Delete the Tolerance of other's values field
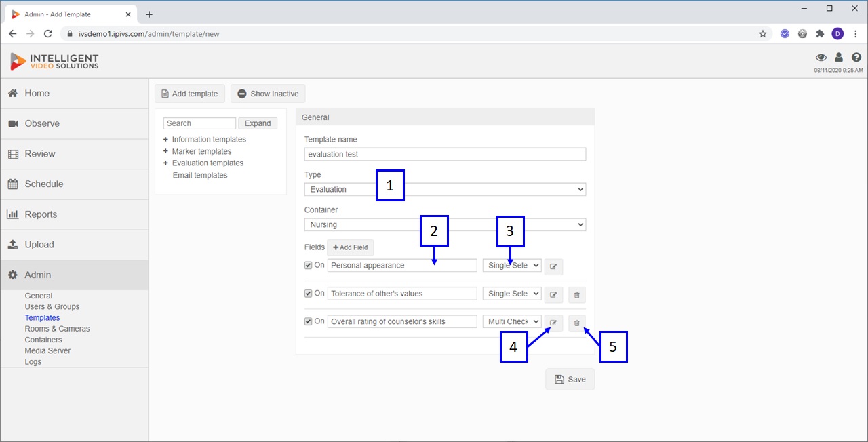 point(576,294)
